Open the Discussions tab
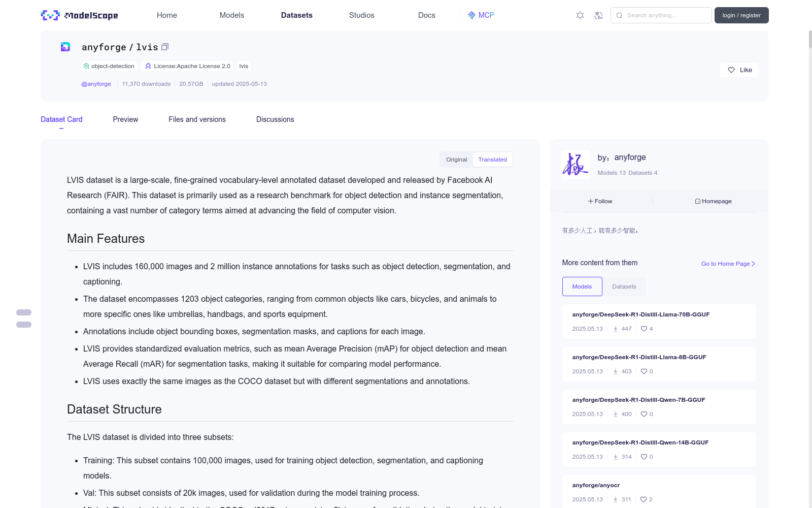The width and height of the screenshot is (812, 508). [275, 119]
